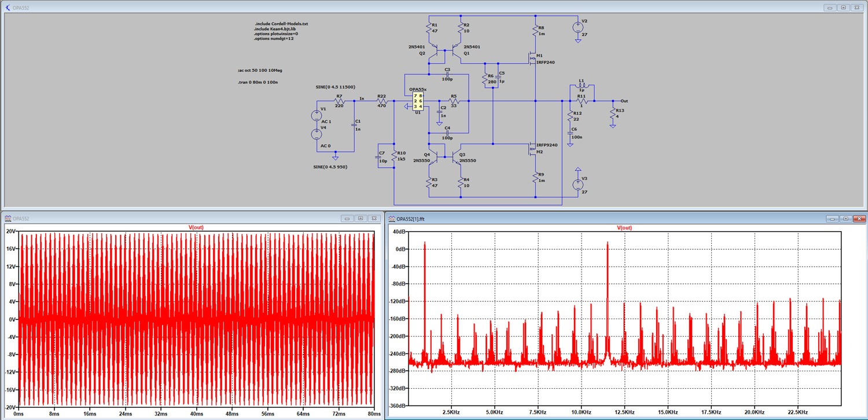This screenshot has height=420, width=868.
Task: Minimize the OPA552[1].fft window
Action: pos(832,218)
